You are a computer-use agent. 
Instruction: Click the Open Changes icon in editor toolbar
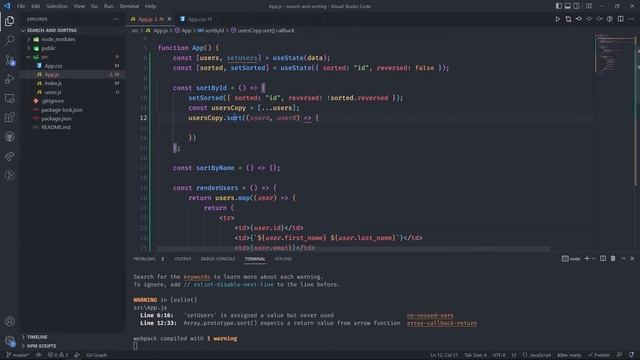[568, 19]
